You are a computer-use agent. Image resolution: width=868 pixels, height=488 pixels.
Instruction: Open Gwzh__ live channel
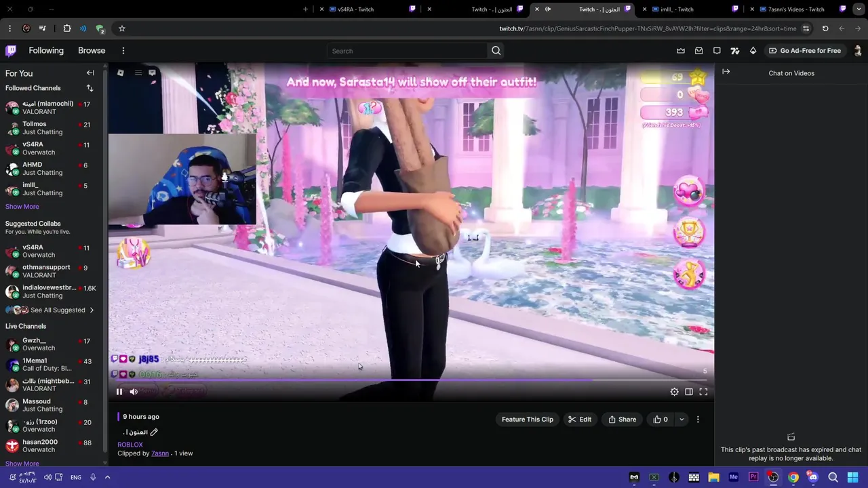(52, 344)
